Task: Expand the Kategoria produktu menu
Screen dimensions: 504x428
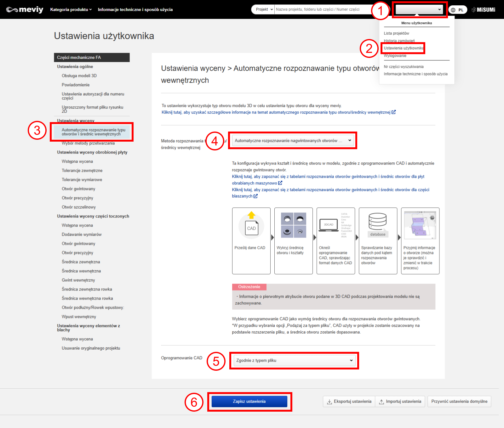Action: point(71,9)
